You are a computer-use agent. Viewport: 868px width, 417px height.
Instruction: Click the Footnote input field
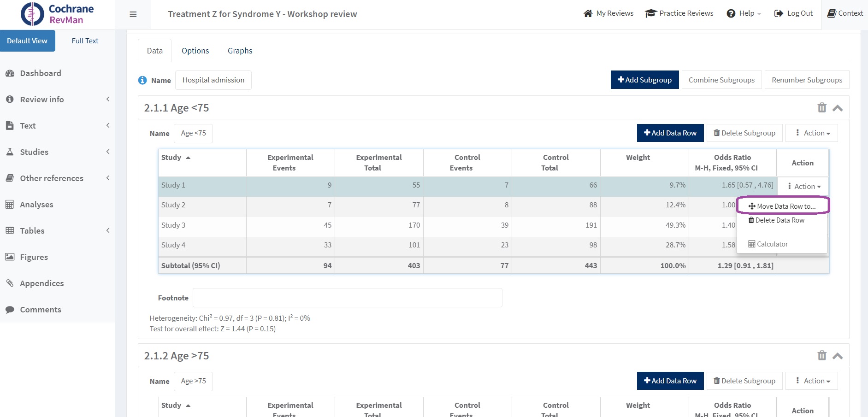(347, 298)
